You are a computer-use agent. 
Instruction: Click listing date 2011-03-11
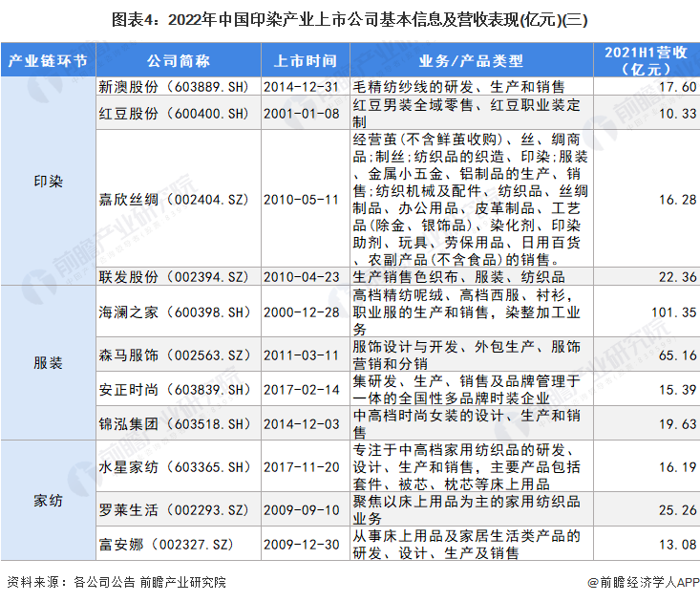302,355
